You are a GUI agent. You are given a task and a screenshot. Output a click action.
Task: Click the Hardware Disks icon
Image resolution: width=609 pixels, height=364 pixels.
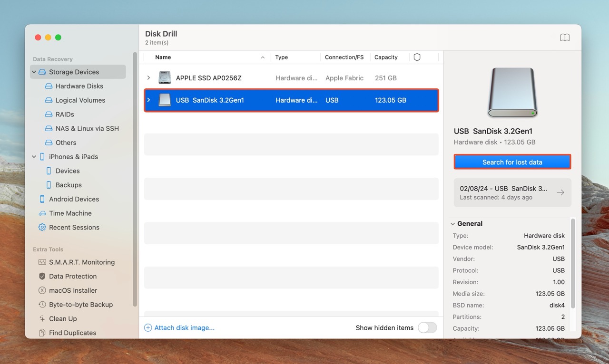(x=49, y=86)
